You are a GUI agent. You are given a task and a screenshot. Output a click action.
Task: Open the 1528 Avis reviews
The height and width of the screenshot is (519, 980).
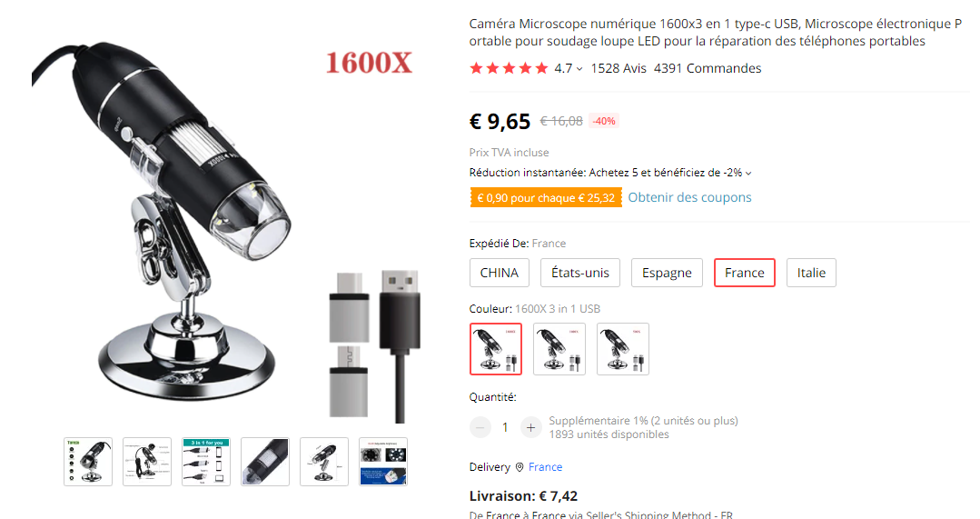(x=619, y=68)
